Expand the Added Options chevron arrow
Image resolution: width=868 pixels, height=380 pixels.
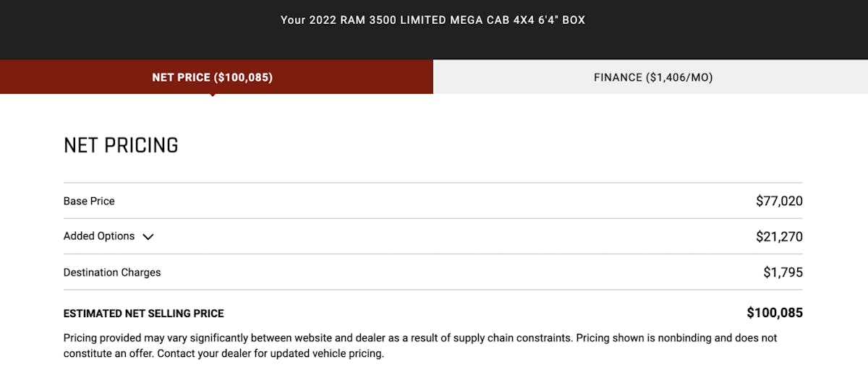pos(148,237)
